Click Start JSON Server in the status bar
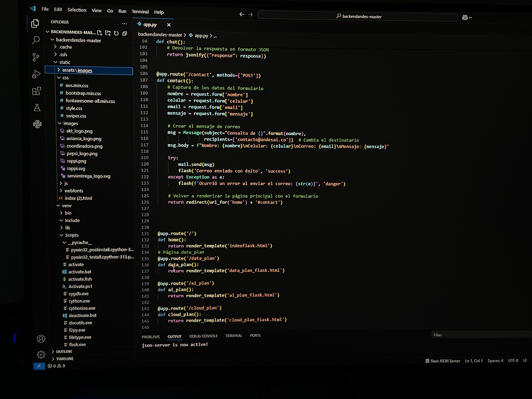The height and width of the screenshot is (399, 532). [x=443, y=361]
